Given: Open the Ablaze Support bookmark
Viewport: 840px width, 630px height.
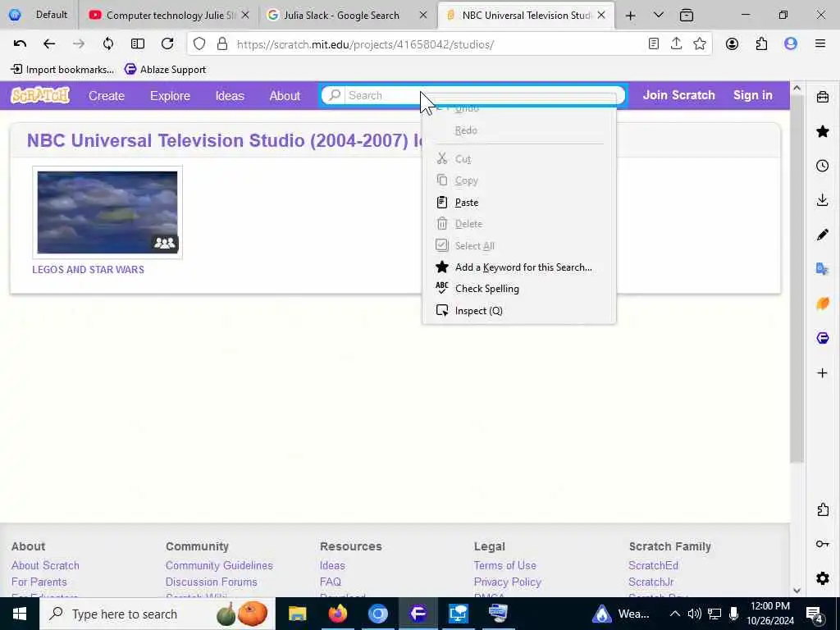Looking at the screenshot, I should click(165, 69).
